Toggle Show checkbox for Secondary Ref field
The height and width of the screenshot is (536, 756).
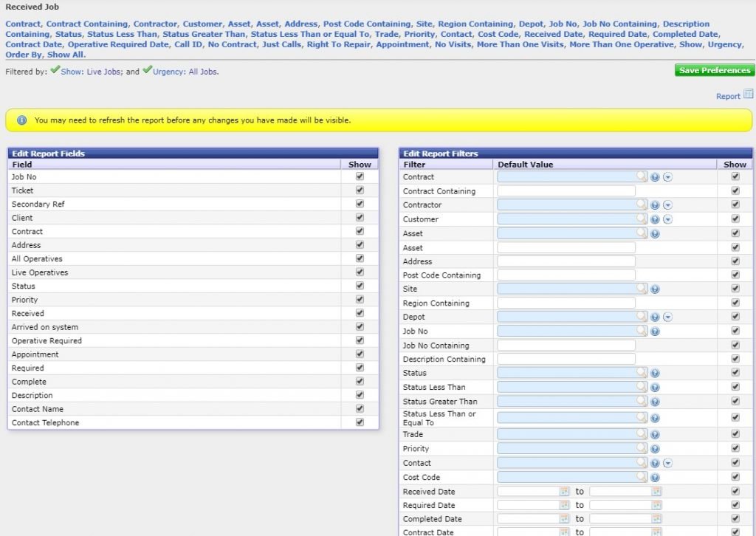(360, 204)
